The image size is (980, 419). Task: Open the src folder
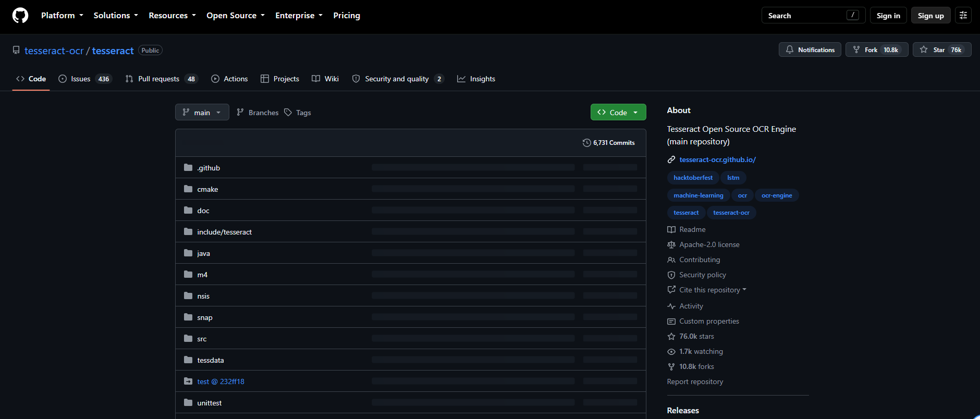point(202,339)
